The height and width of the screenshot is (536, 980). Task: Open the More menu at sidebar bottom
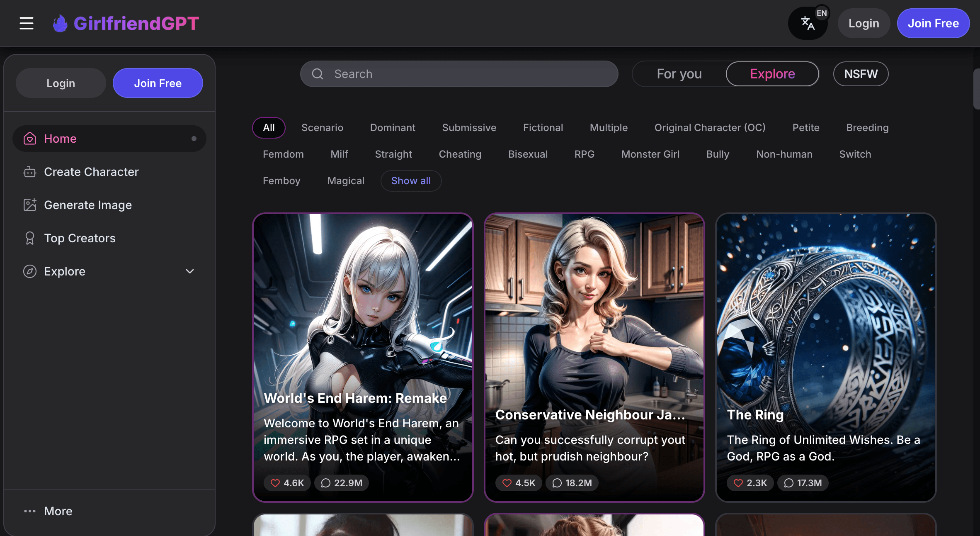[x=109, y=511]
